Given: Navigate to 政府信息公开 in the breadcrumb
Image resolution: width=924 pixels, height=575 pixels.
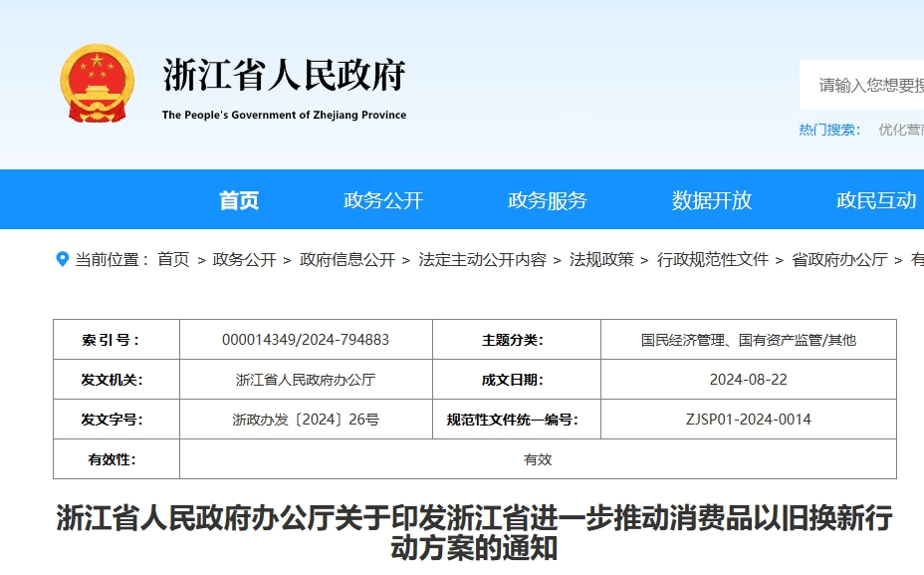Looking at the screenshot, I should [347, 259].
